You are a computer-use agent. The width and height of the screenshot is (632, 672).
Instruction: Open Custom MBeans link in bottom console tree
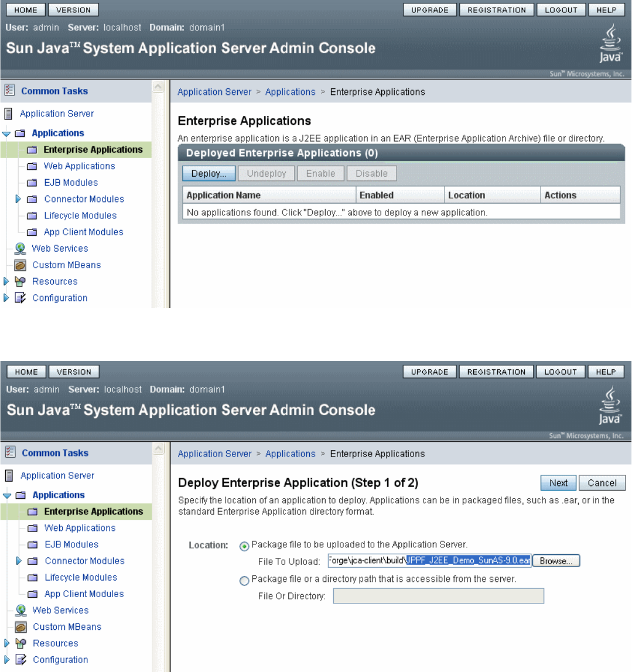[67, 626]
